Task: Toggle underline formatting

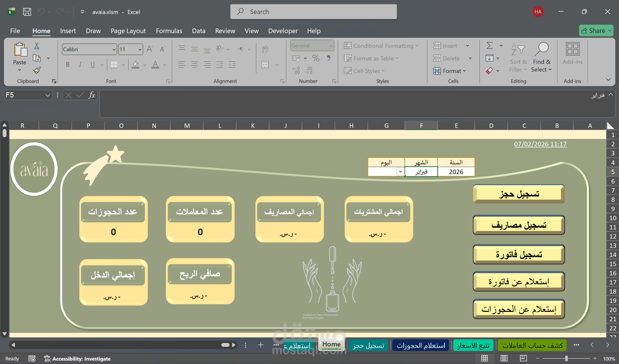Action: tap(92, 64)
